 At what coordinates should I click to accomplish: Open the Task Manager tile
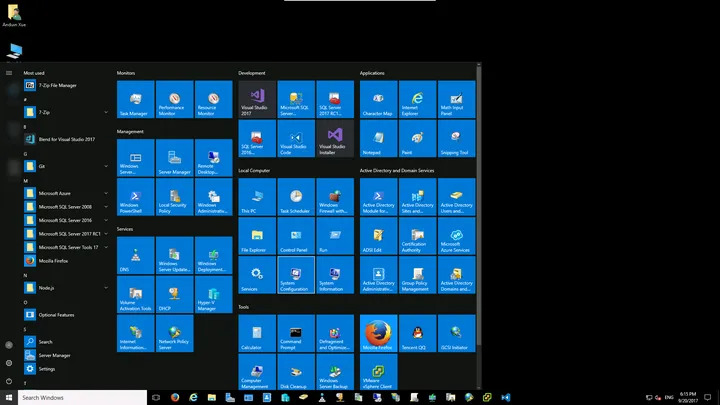coord(135,99)
